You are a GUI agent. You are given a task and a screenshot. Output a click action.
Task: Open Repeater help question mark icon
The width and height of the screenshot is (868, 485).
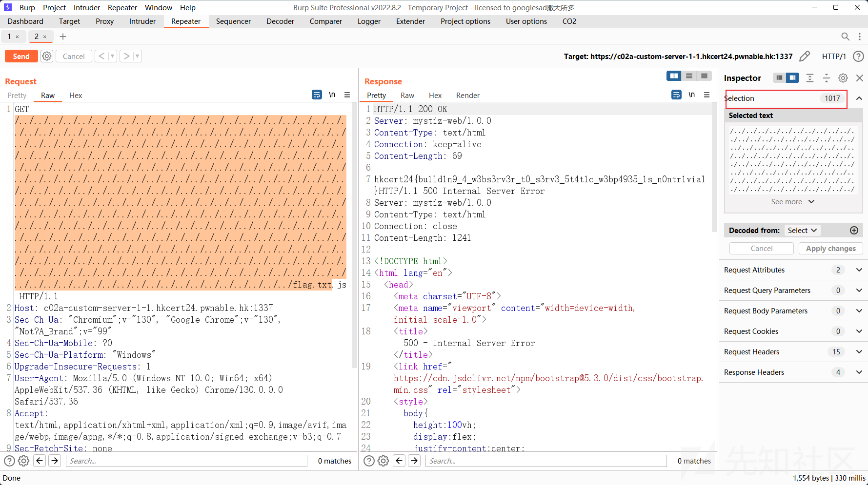[x=858, y=56]
